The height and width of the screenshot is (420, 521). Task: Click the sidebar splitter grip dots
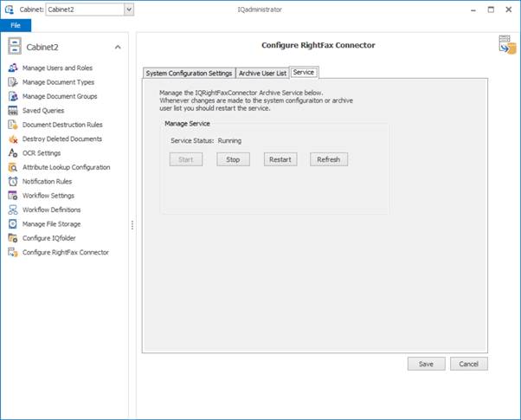tap(132, 225)
